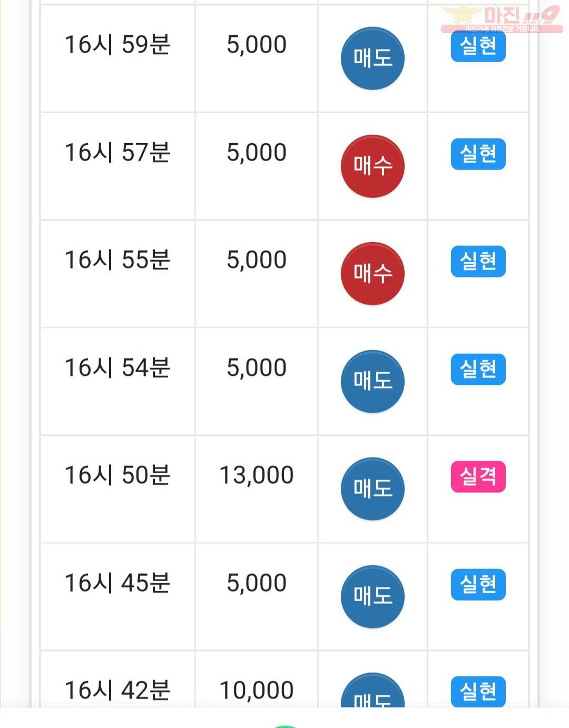This screenshot has width=569, height=728.
Task: Click the blue 매도 circle for 16시 50분
Action: click(x=372, y=489)
